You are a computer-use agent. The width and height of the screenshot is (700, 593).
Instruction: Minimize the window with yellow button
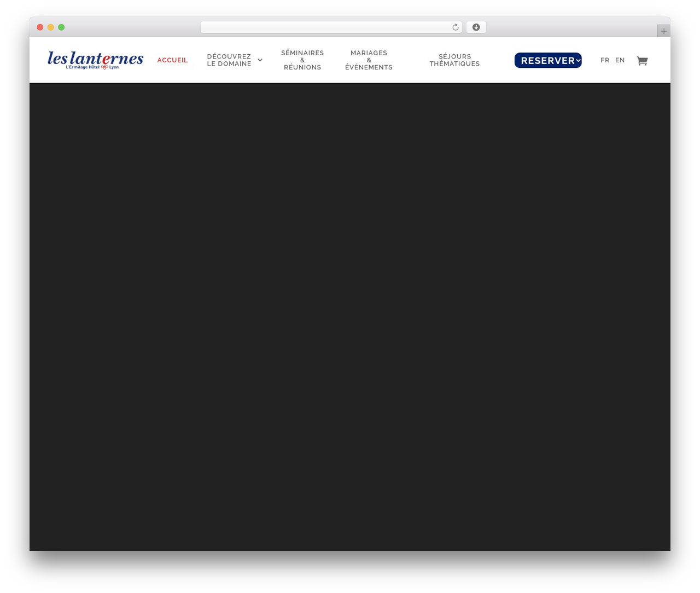(x=50, y=27)
